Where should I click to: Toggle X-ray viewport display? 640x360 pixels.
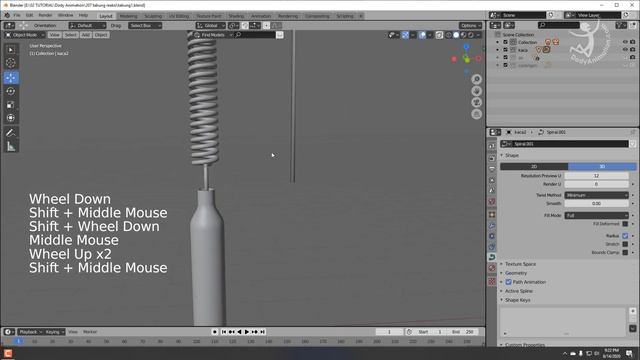(x=439, y=35)
